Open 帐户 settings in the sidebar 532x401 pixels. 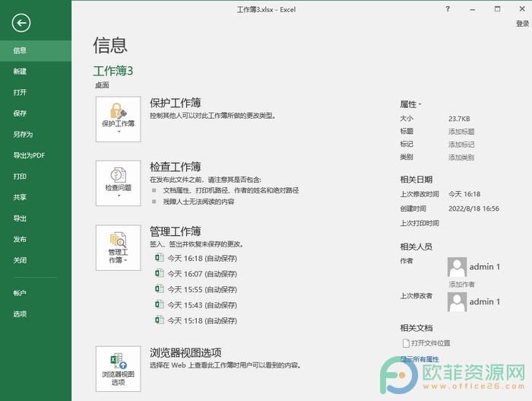36,293
